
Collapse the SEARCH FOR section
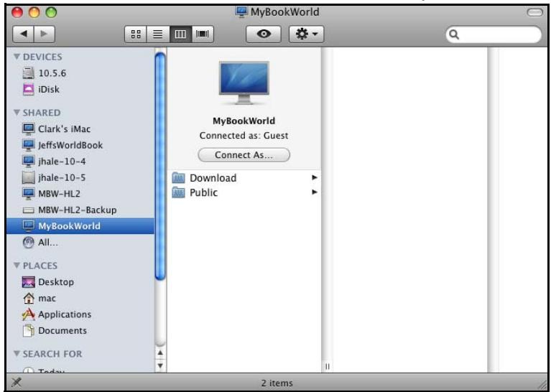(17, 353)
